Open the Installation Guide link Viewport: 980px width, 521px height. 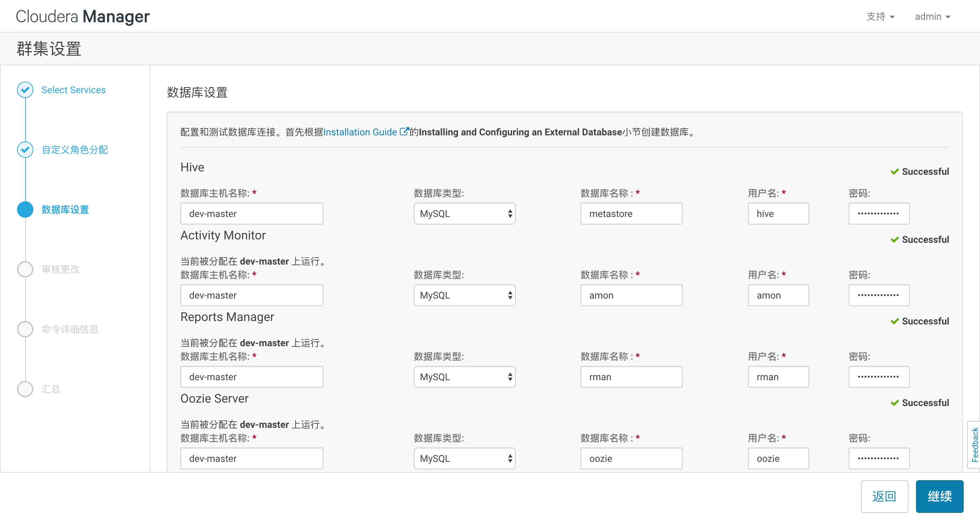[360, 132]
